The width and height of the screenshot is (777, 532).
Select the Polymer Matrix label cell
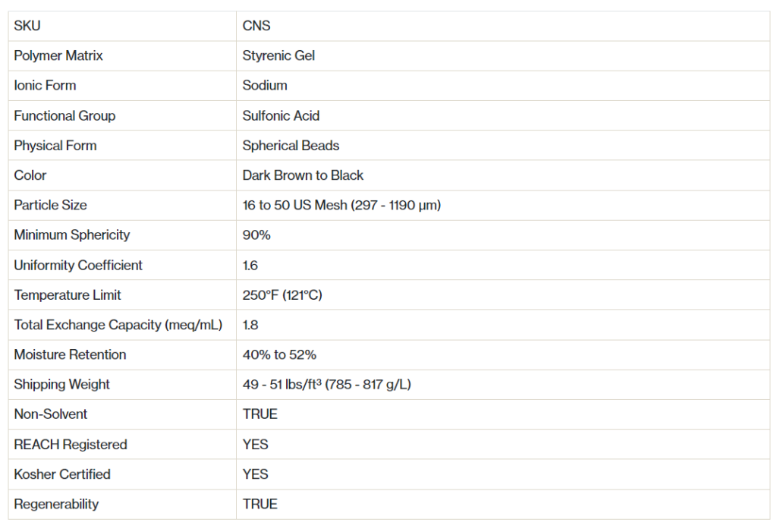(x=58, y=55)
